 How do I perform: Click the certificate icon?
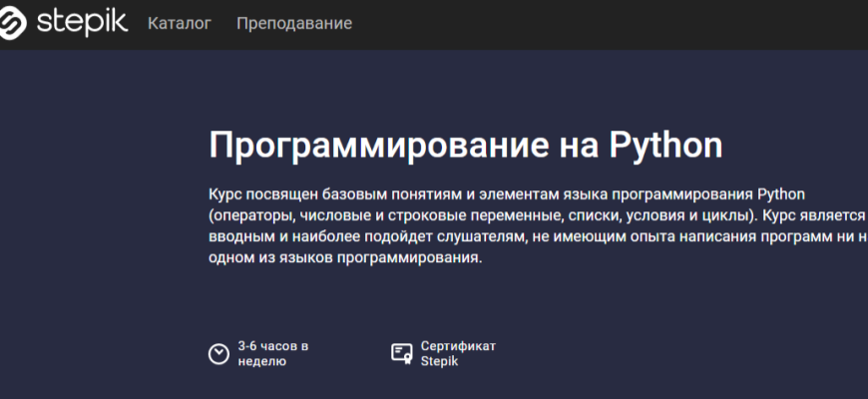(x=402, y=353)
